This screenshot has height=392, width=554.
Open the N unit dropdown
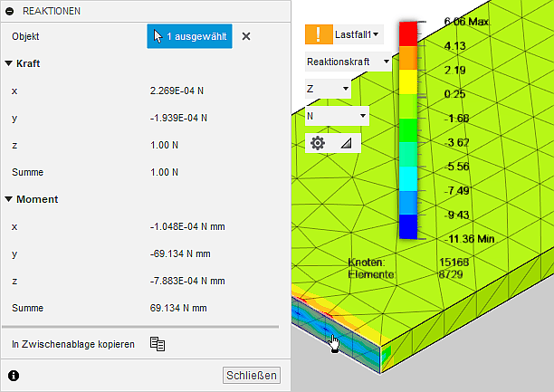click(337, 116)
